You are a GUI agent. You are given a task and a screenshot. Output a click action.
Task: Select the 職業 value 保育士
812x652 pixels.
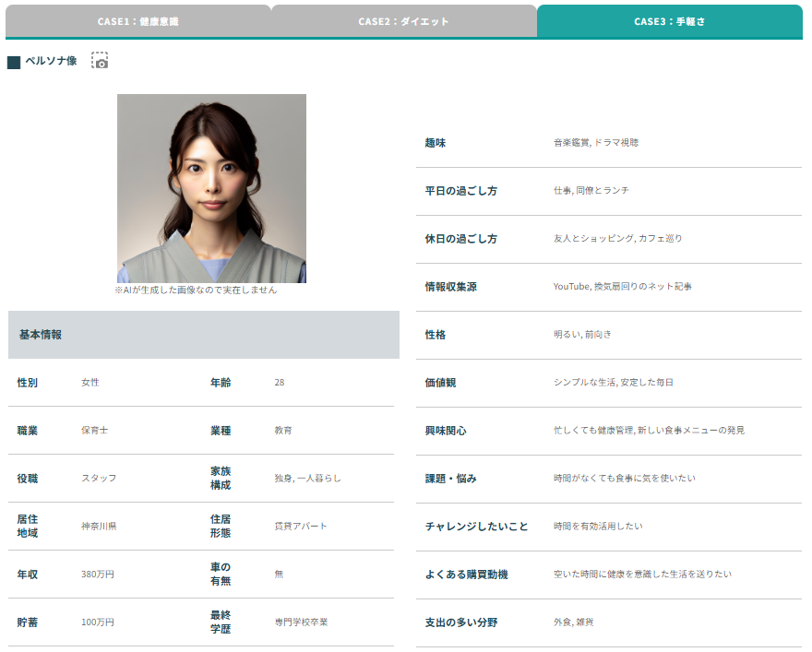94,431
